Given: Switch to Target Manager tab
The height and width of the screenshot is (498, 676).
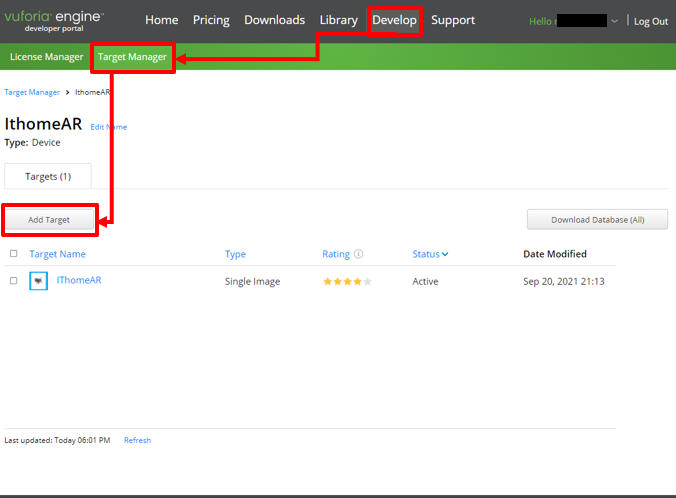Looking at the screenshot, I should (132, 57).
